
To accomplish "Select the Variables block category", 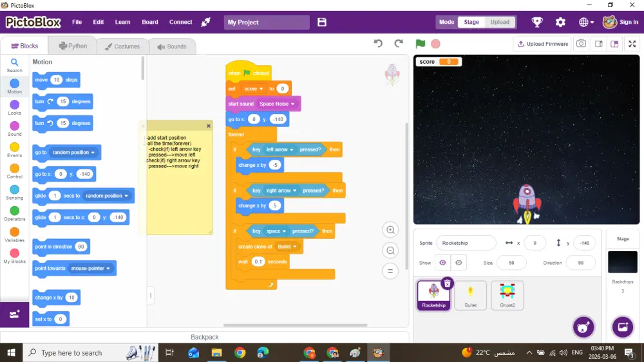I will [x=14, y=235].
